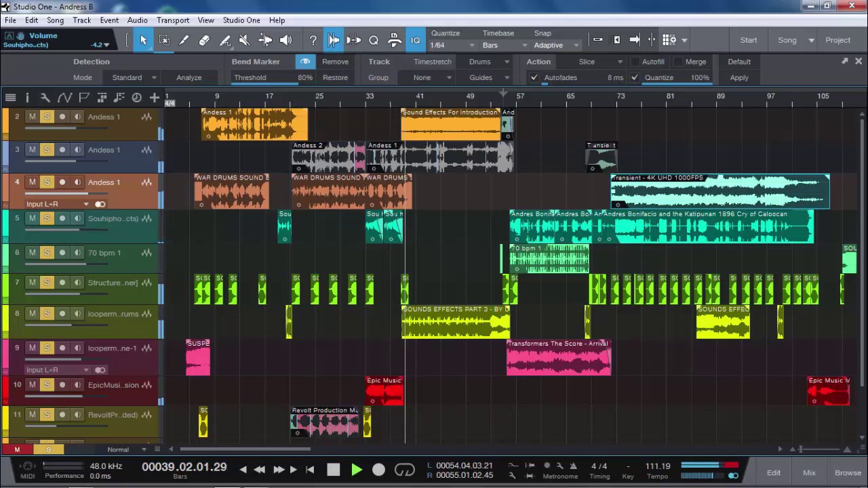Mute the 70 bpm 1 track
868x488 pixels.
32,253
